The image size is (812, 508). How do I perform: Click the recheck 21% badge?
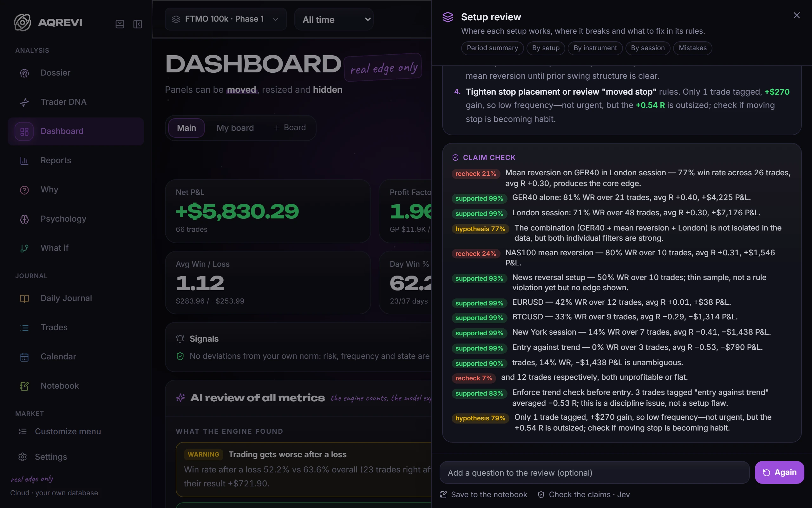[x=475, y=174]
